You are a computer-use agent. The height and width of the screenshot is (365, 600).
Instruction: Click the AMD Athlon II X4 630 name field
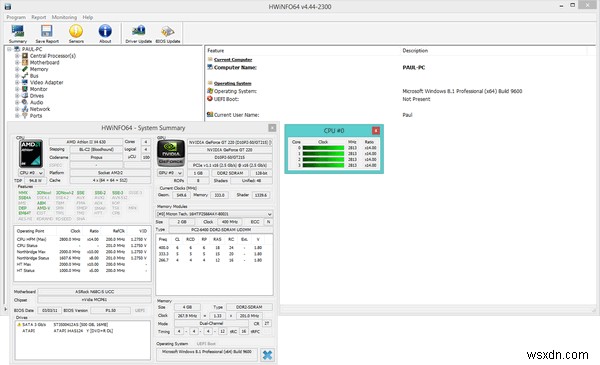point(86,142)
